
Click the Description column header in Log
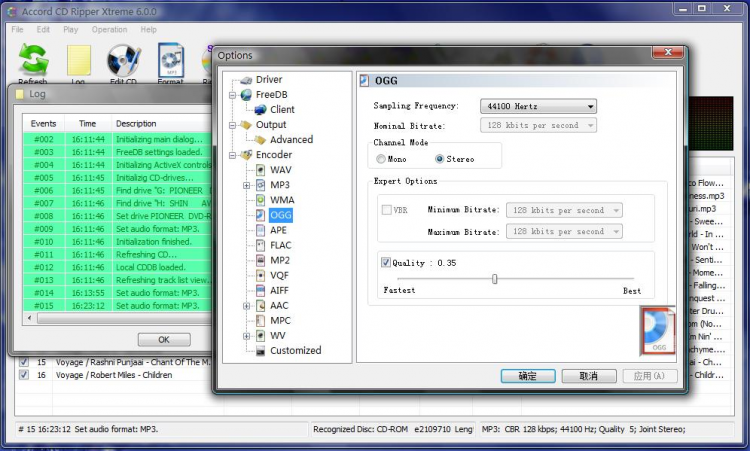(x=162, y=123)
